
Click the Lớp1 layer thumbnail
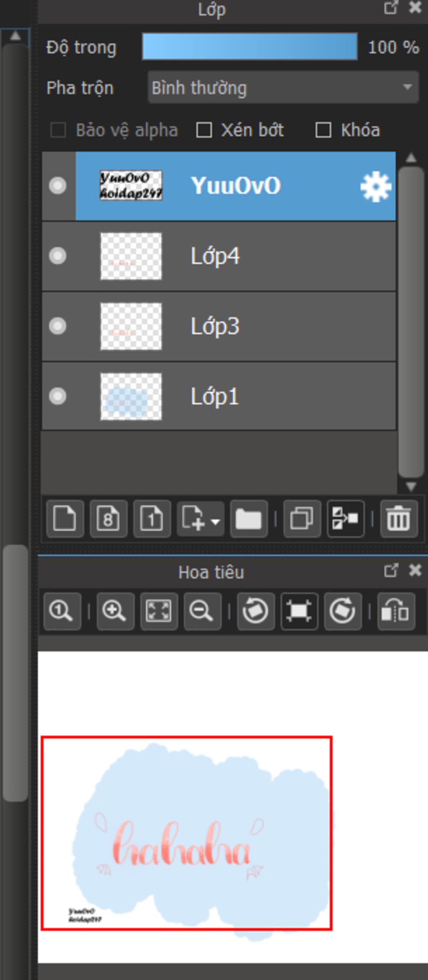[131, 396]
